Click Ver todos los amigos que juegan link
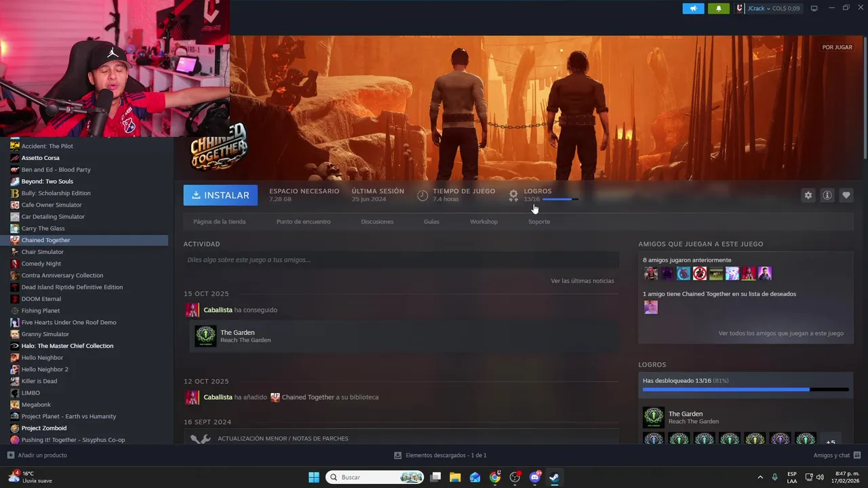Screen dimensions: 868x488 [x=781, y=333]
